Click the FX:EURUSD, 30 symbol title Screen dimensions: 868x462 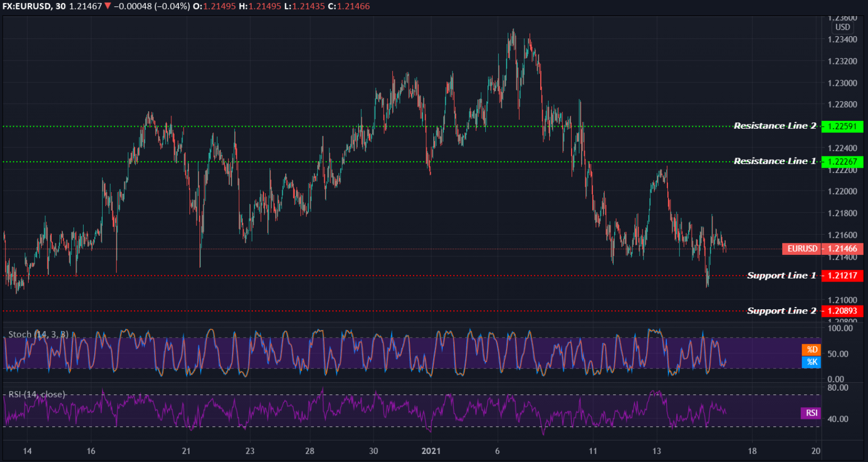point(34,6)
